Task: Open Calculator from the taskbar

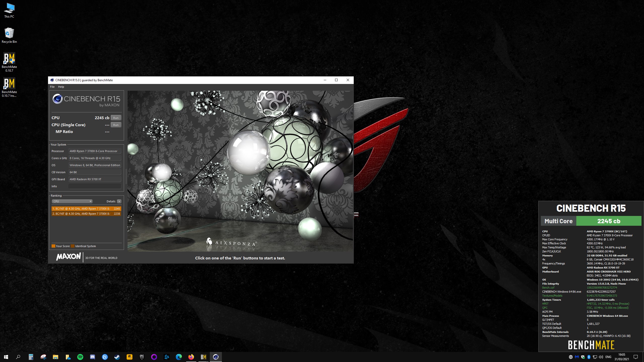Action: [31, 357]
